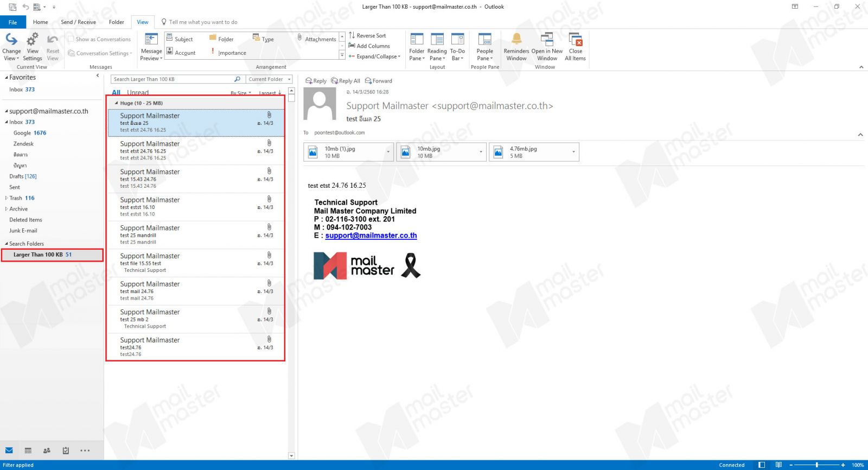Click Reply All in the reading pane
The image size is (868, 470).
coord(346,81)
